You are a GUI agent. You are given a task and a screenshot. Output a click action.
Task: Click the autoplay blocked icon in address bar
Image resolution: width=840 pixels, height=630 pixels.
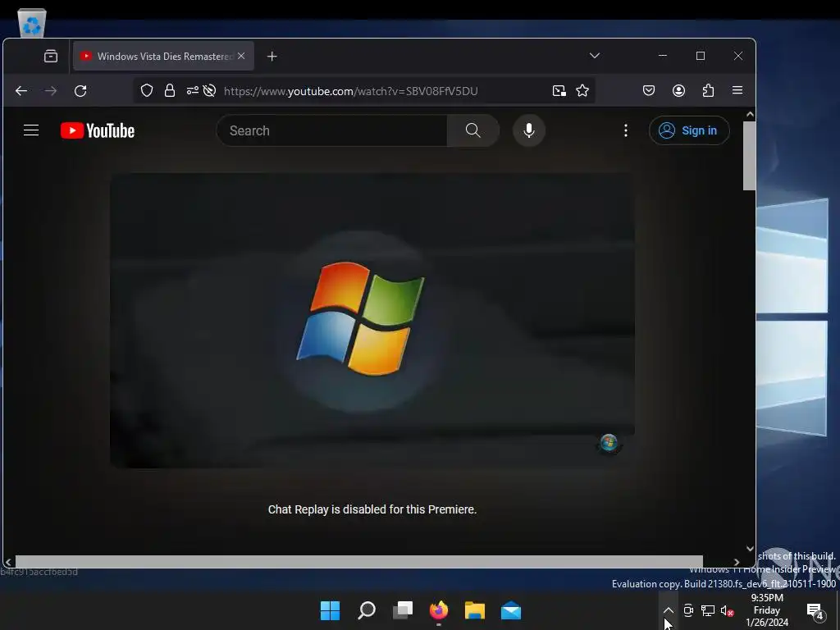click(209, 90)
